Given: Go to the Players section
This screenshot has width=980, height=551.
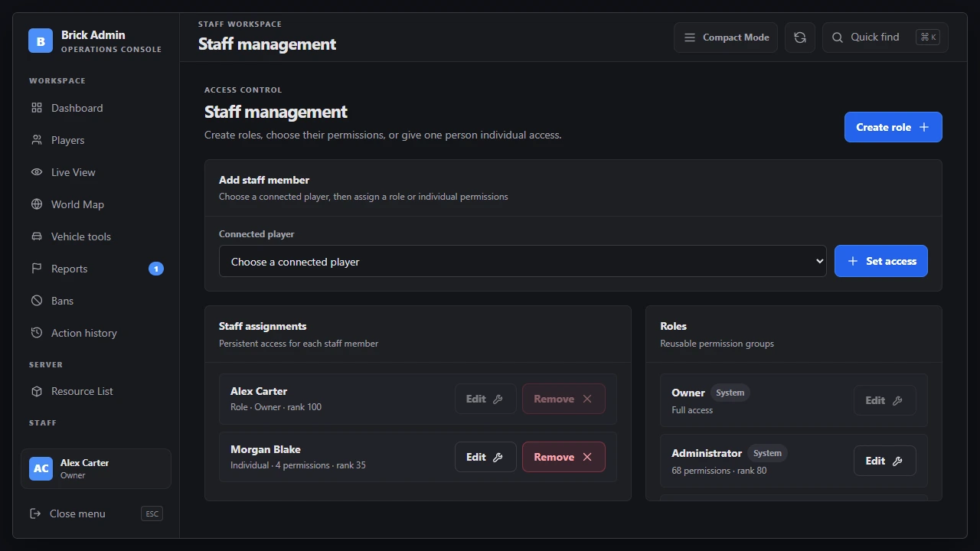Looking at the screenshot, I should tap(96, 140).
